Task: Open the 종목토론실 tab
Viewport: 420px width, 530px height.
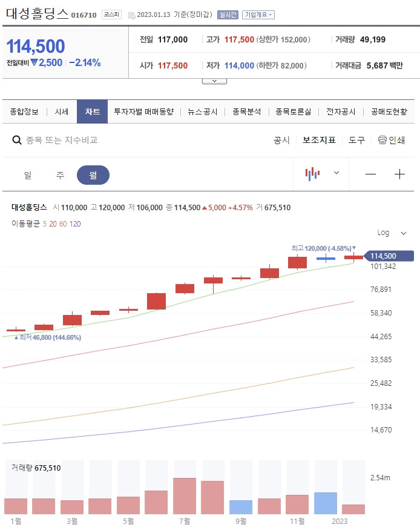Action: coord(294,111)
